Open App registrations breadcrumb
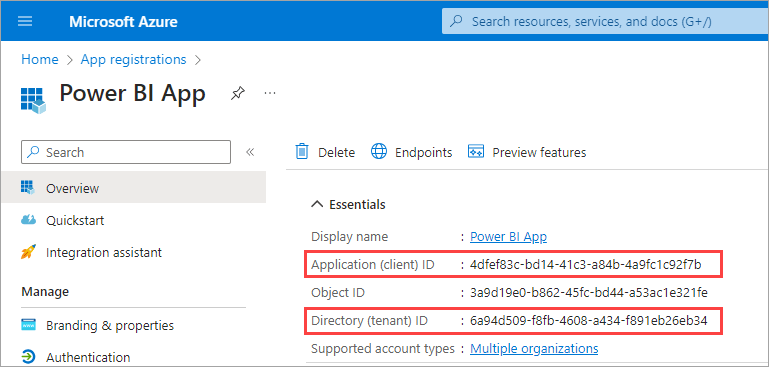The image size is (769, 367). pyautogui.click(x=133, y=59)
